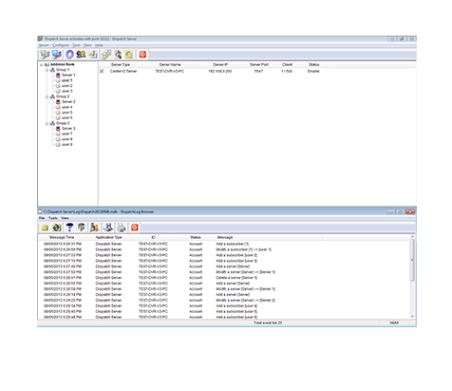Image resolution: width=452 pixels, height=391 pixels.
Task: Select Server 3 in the address book tree
Action: [x=68, y=128]
